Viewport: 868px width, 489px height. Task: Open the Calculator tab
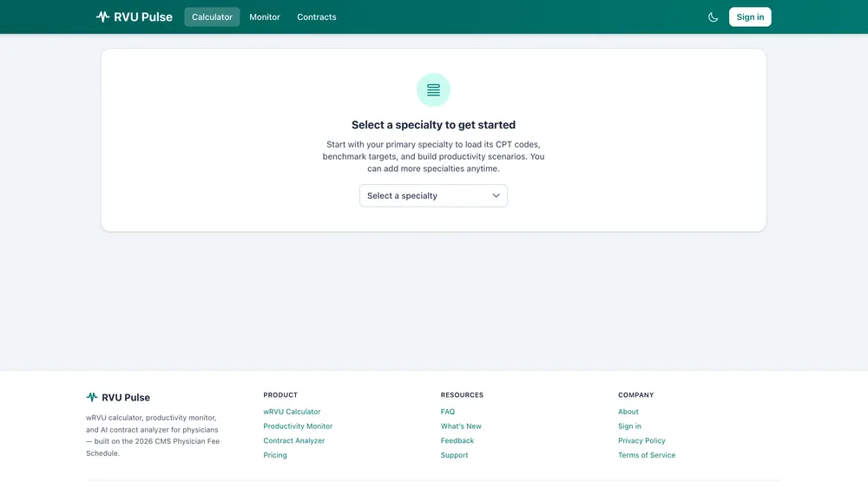tap(212, 17)
